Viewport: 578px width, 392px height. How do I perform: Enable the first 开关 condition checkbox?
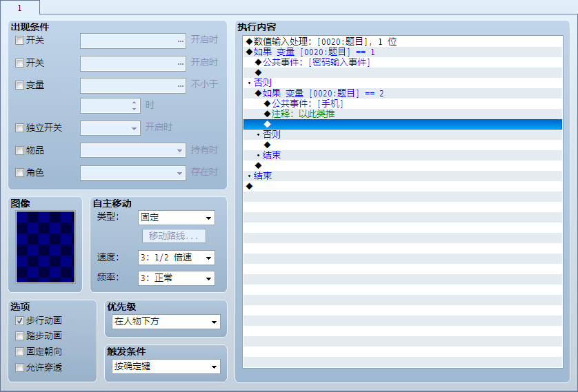pyautogui.click(x=19, y=40)
